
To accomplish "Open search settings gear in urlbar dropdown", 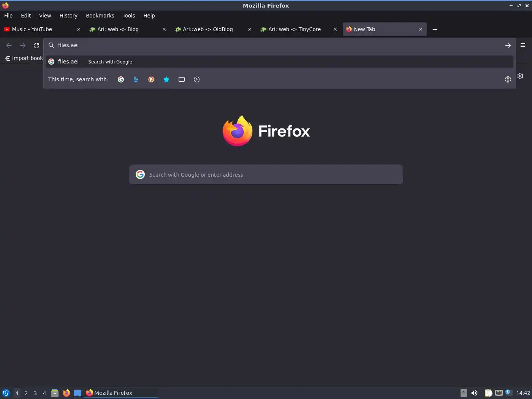I will [508, 79].
